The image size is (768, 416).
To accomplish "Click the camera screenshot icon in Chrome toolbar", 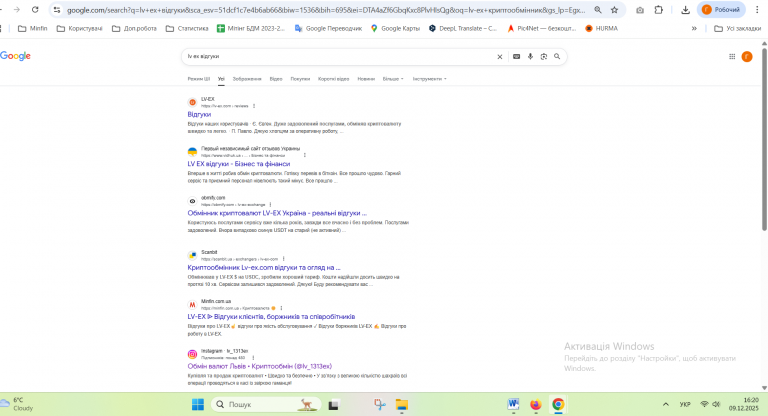I will 640,10.
